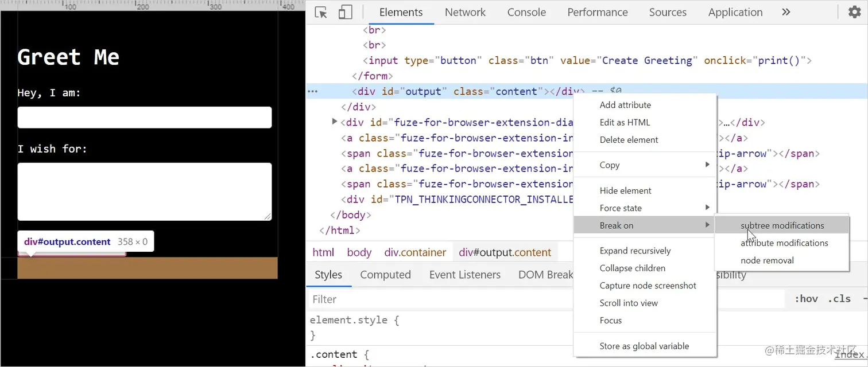Click three-dot menu beside output div
This screenshot has width=868, height=367.
click(313, 91)
